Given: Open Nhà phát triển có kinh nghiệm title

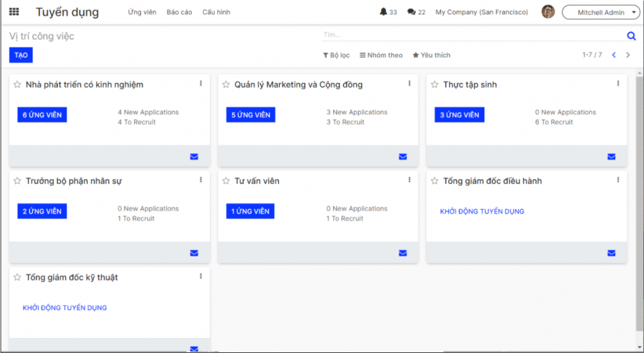Looking at the screenshot, I should [x=85, y=84].
